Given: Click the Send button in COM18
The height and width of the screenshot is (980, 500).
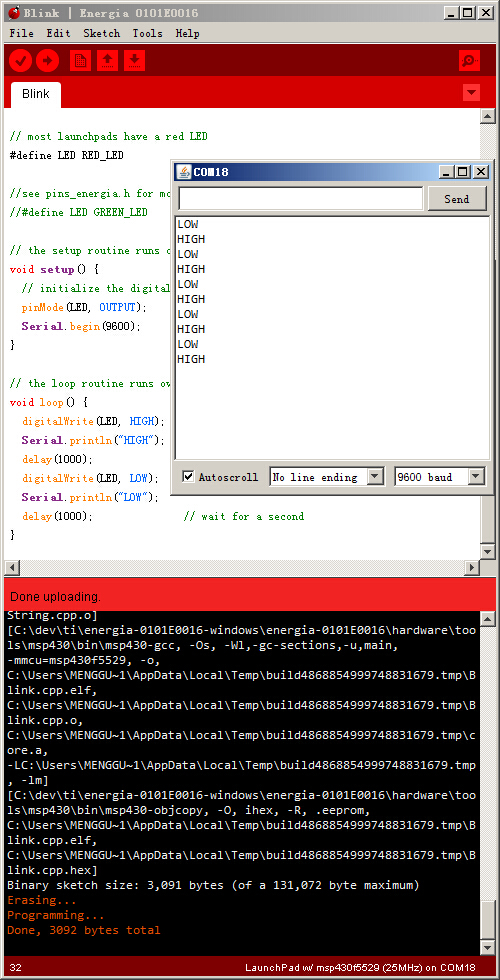Looking at the screenshot, I should click(457, 199).
